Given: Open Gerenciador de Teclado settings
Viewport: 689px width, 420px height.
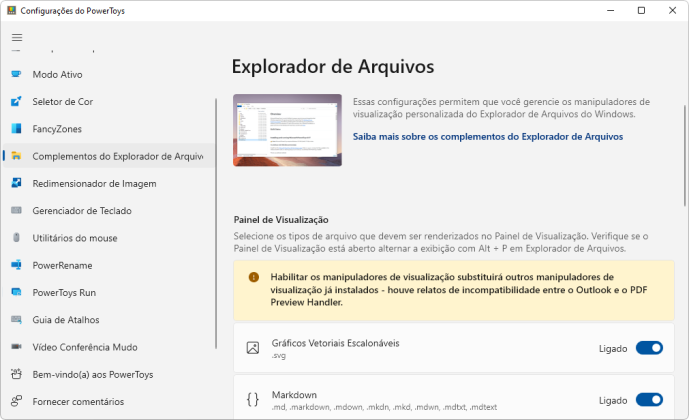Looking at the screenshot, I should click(x=109, y=210).
